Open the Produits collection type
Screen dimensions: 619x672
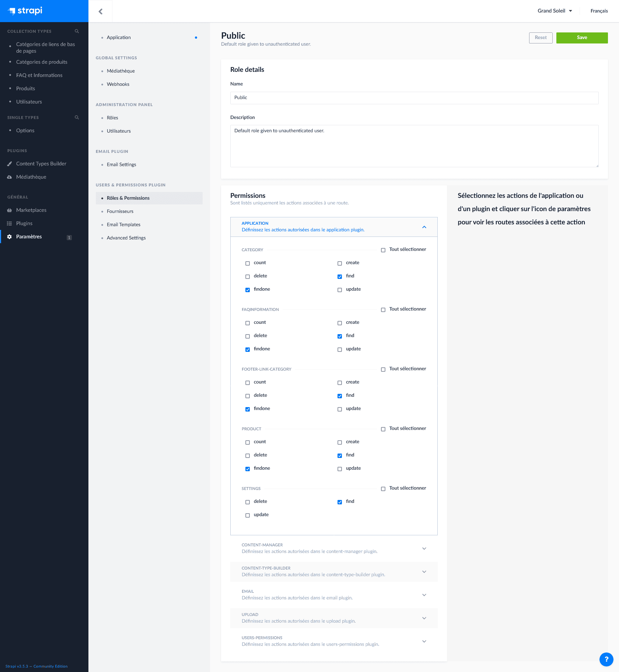click(25, 88)
